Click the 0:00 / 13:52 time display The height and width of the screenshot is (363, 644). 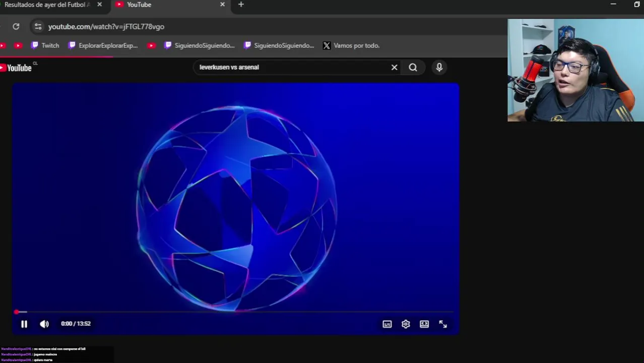[76, 324]
